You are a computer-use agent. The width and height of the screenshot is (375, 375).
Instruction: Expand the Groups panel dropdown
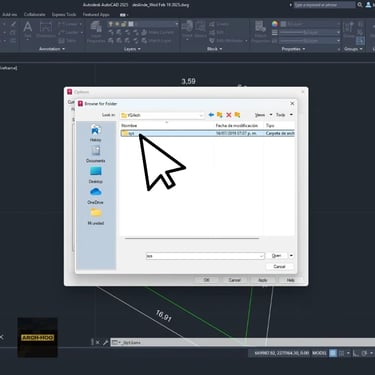353,49
